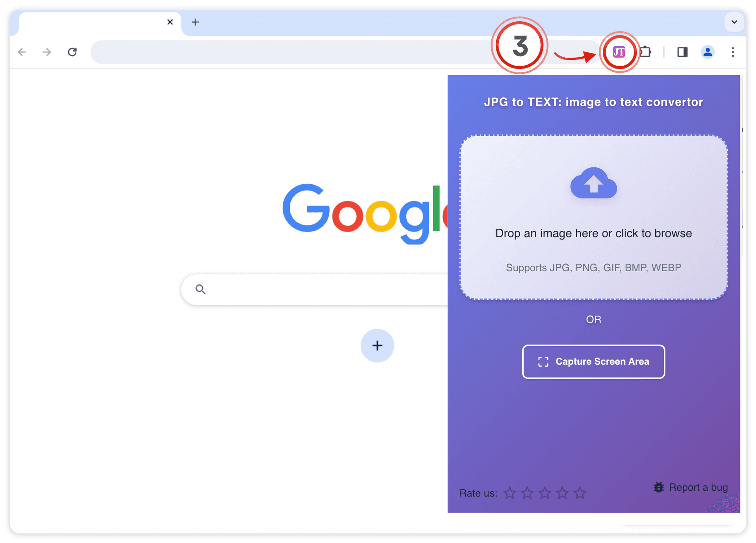Rate with the first star
756x543 pixels.
[510, 493]
